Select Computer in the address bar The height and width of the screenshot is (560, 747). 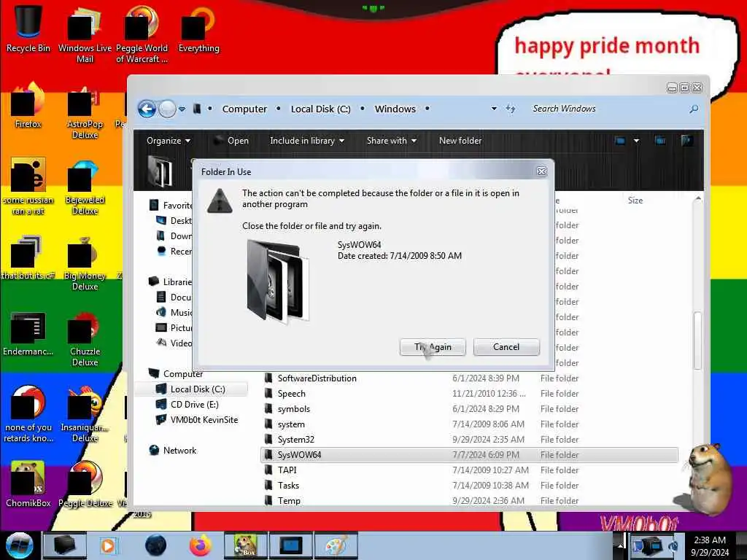coord(244,109)
